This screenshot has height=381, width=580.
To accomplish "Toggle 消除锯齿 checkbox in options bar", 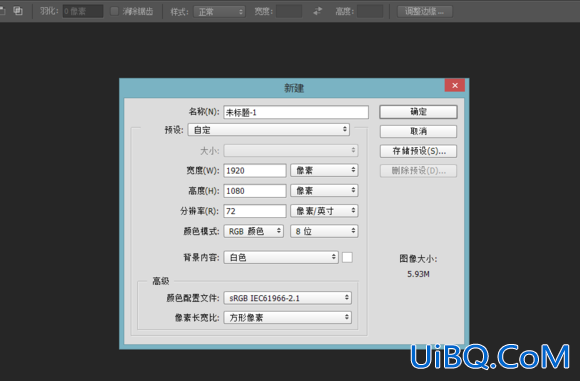I will point(115,11).
